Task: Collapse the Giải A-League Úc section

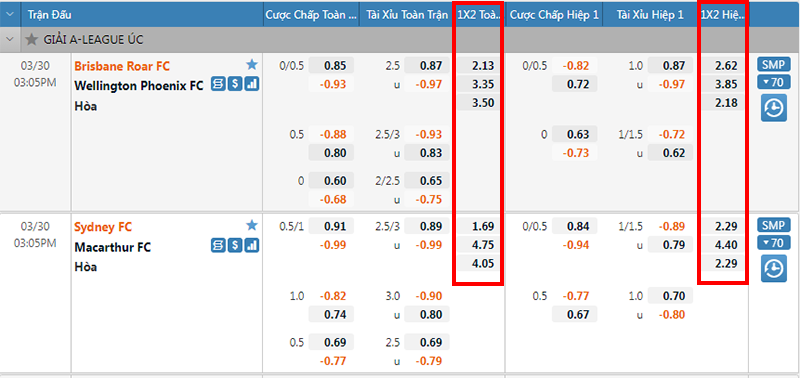Action: [x=9, y=39]
